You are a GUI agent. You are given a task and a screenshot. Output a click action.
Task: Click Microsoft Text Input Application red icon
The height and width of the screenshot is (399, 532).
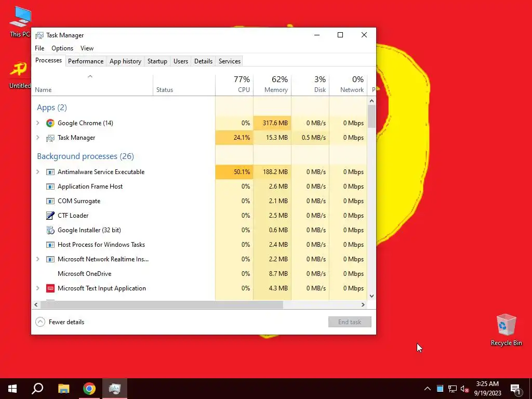pyautogui.click(x=50, y=288)
